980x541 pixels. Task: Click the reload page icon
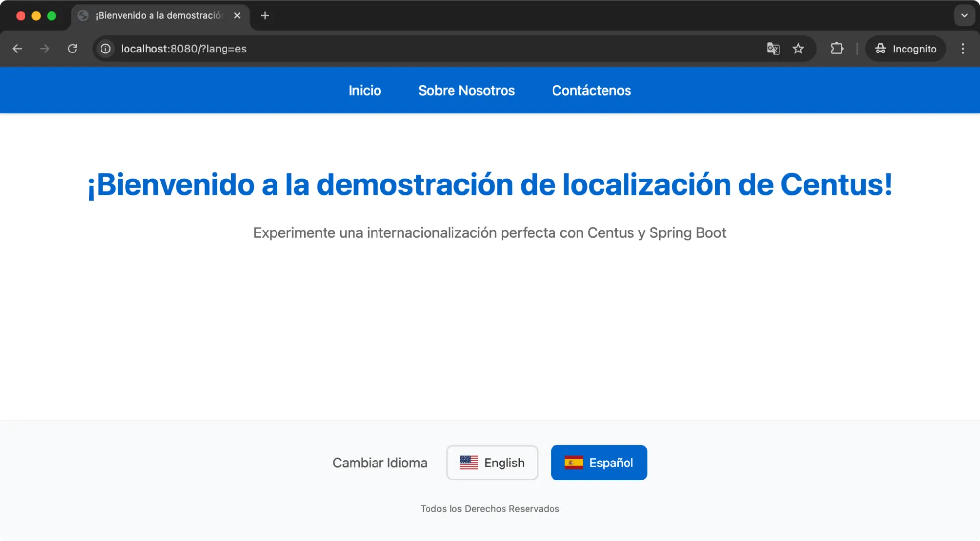(72, 49)
